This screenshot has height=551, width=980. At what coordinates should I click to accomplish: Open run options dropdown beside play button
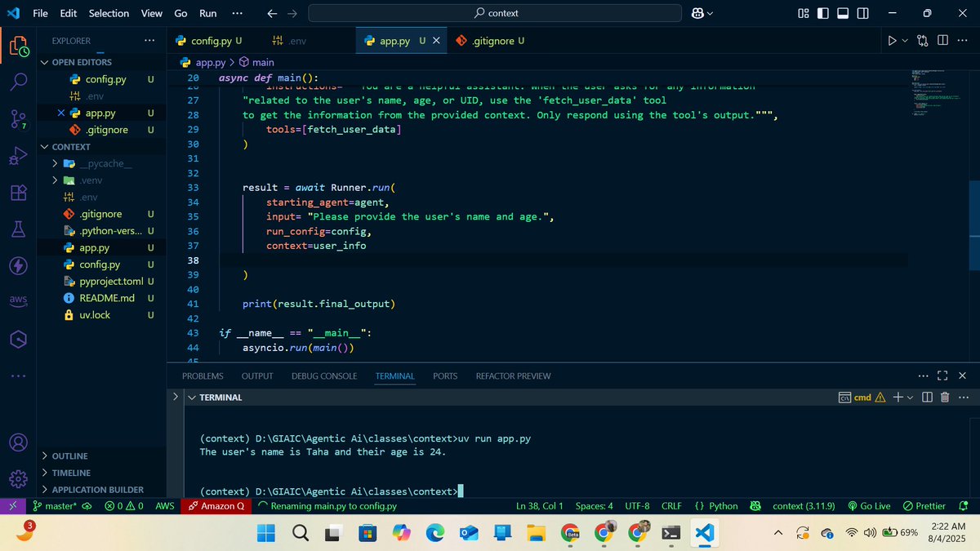905,41
